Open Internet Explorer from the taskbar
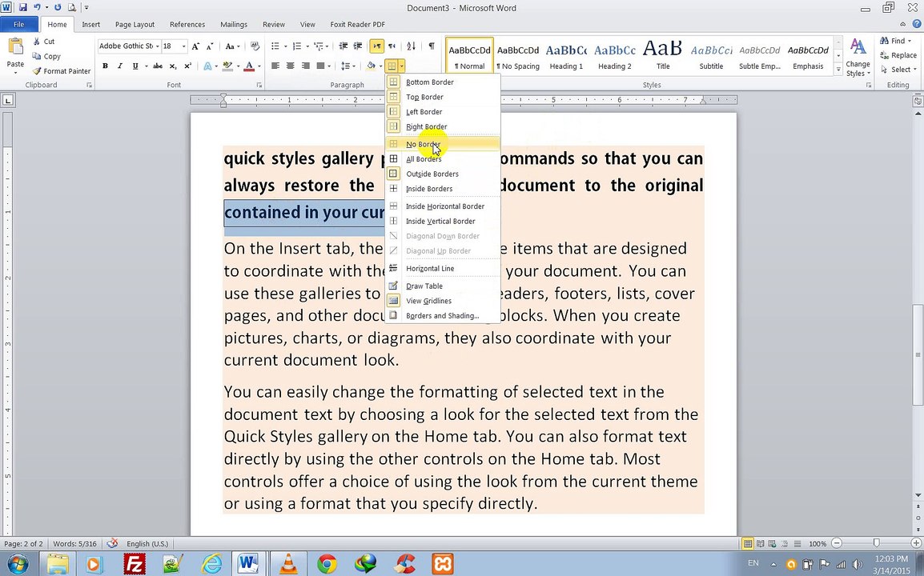 point(211,564)
